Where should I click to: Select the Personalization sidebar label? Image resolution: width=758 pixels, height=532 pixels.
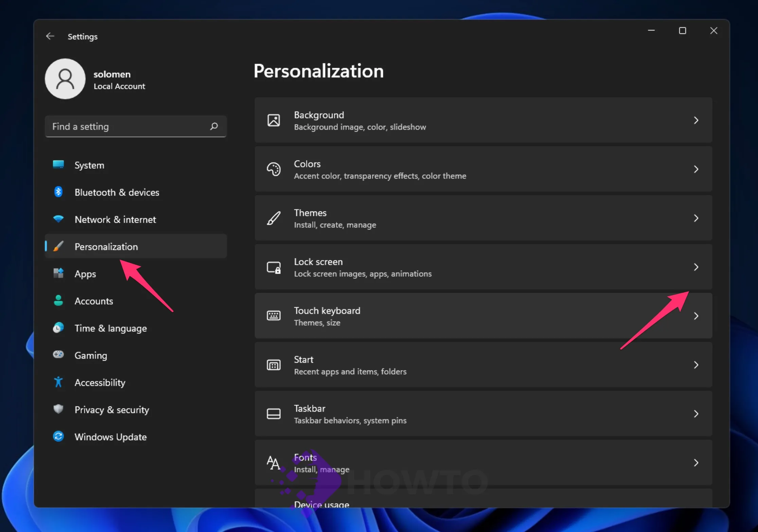pyautogui.click(x=106, y=247)
